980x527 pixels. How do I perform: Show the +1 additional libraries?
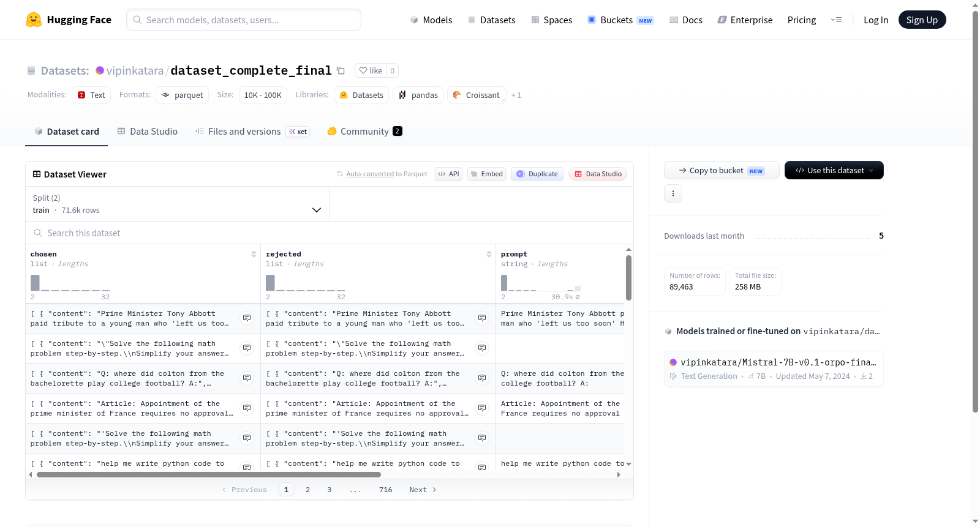click(516, 95)
